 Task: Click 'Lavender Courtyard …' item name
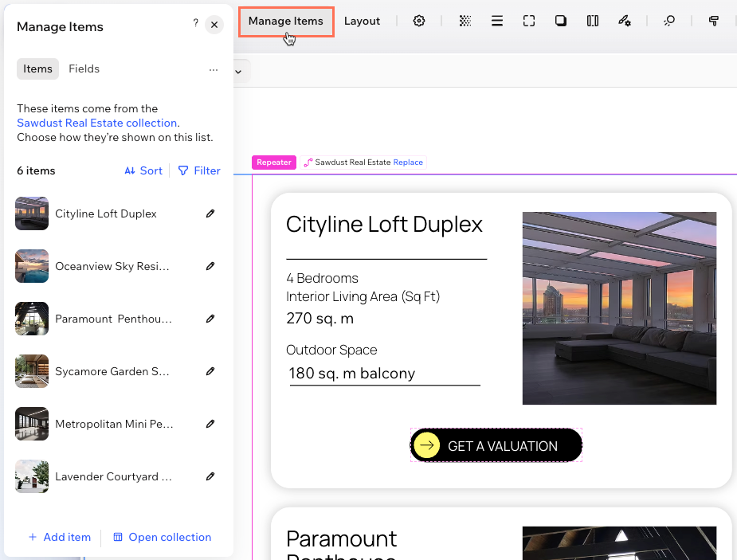coord(113,477)
